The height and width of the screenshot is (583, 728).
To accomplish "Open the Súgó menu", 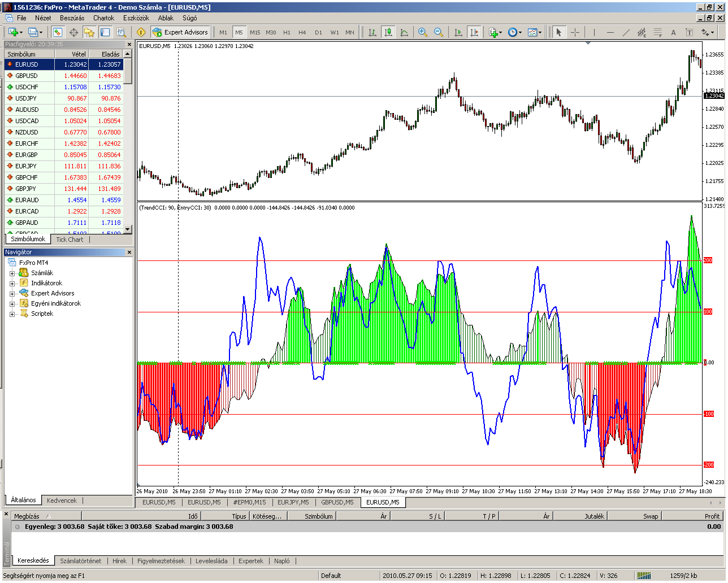I will (x=189, y=18).
